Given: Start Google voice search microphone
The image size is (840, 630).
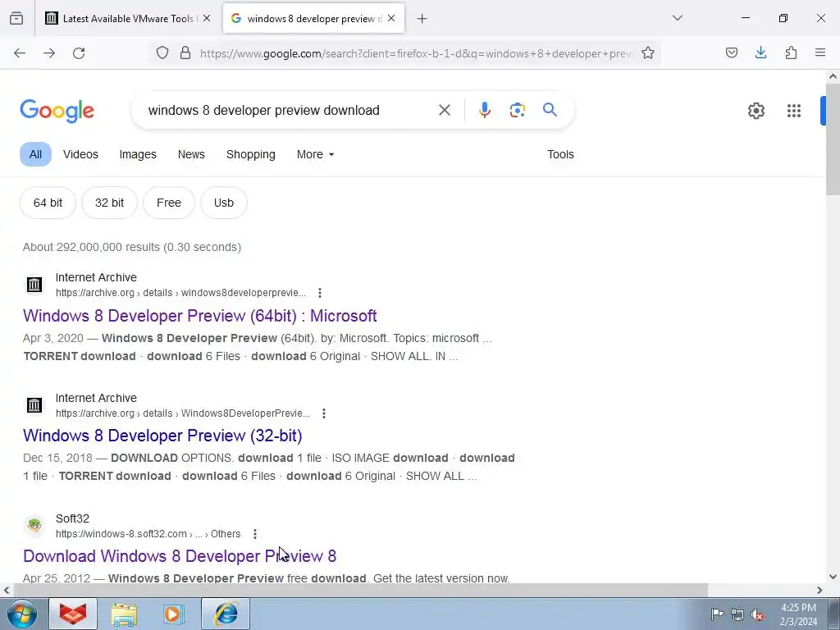Looking at the screenshot, I should 485,111.
